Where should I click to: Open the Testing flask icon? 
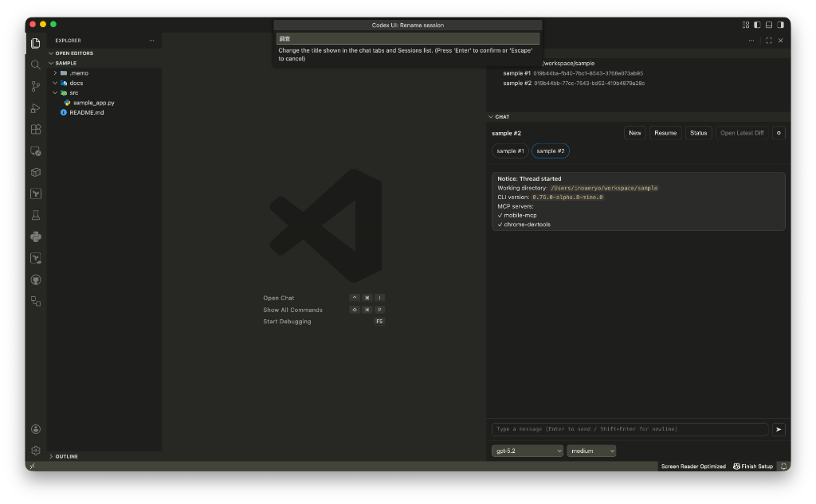tap(36, 215)
